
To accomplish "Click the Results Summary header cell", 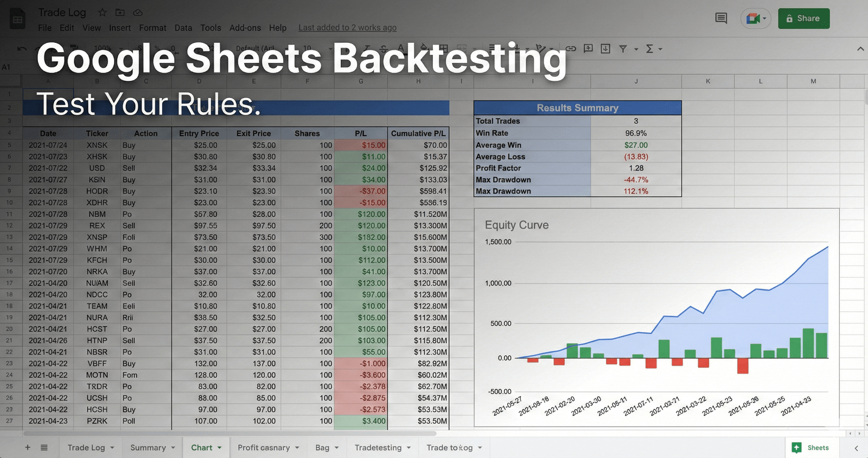I will (x=577, y=108).
